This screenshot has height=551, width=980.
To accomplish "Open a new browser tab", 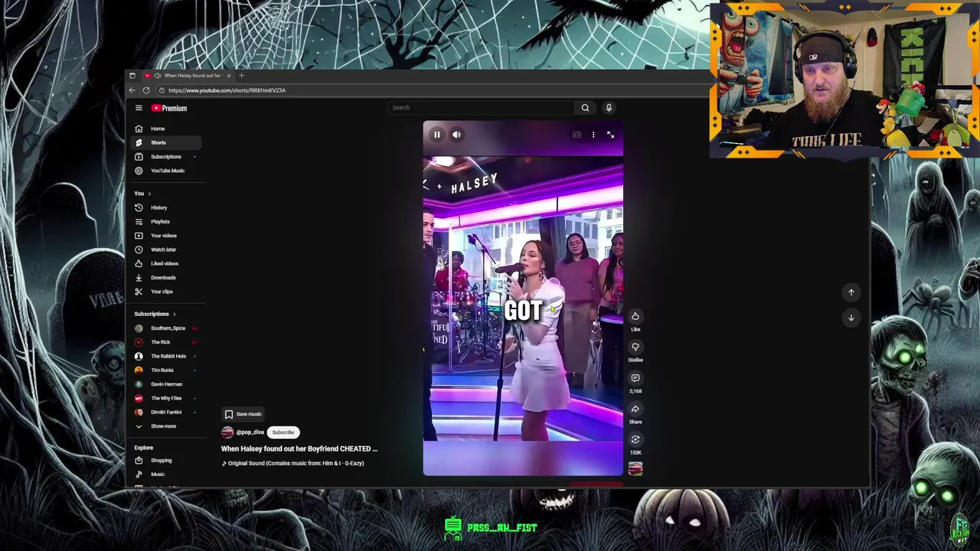I will [241, 76].
